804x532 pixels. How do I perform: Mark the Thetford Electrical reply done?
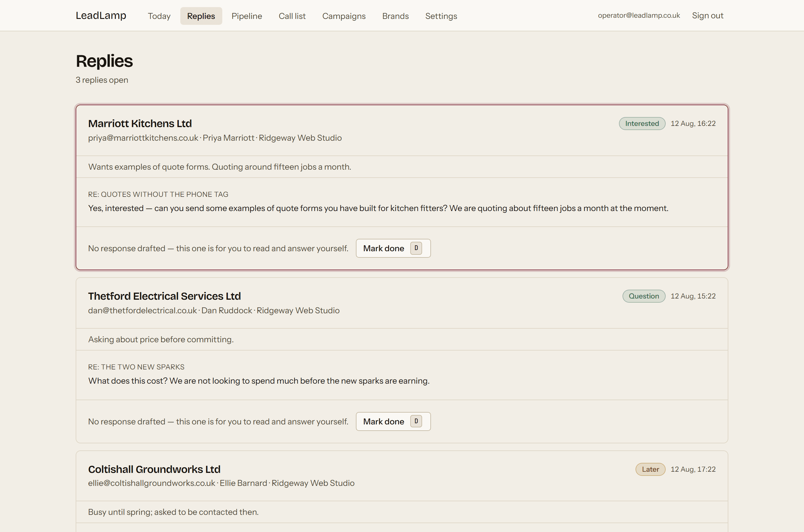(x=393, y=421)
